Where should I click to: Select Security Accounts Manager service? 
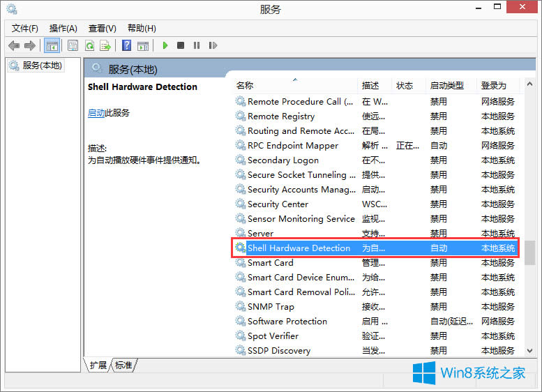tap(301, 190)
